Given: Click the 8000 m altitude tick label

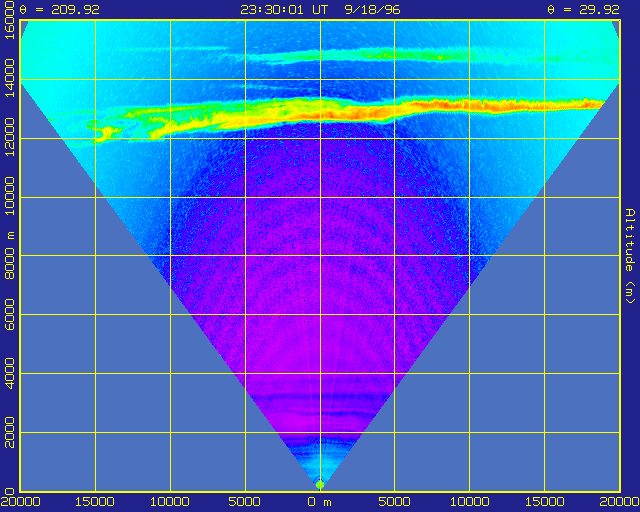Looking at the screenshot, I should tap(9, 256).
